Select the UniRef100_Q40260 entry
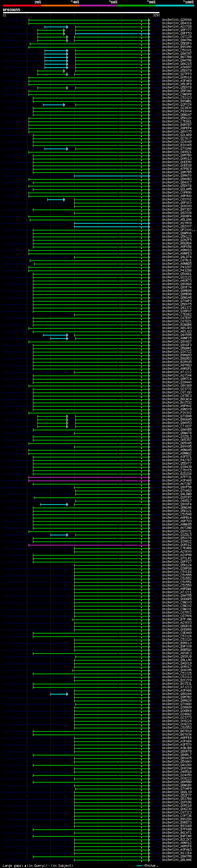 click(x=177, y=765)
